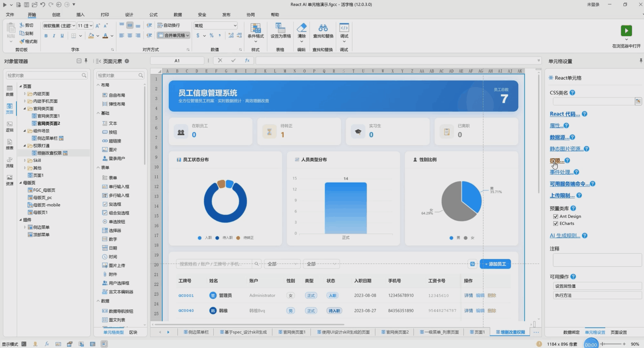The image size is (644, 348).
Task: Click 格式刷 format painter
Action: (28, 41)
